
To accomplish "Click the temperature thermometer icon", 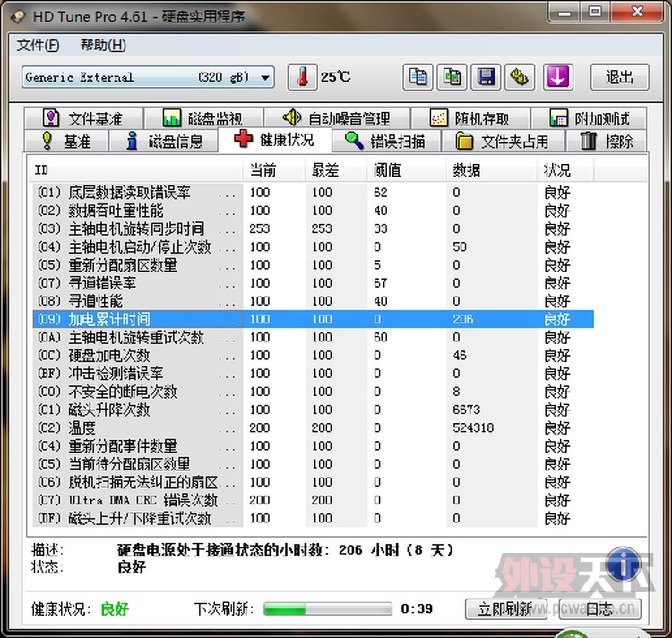I will [302, 77].
